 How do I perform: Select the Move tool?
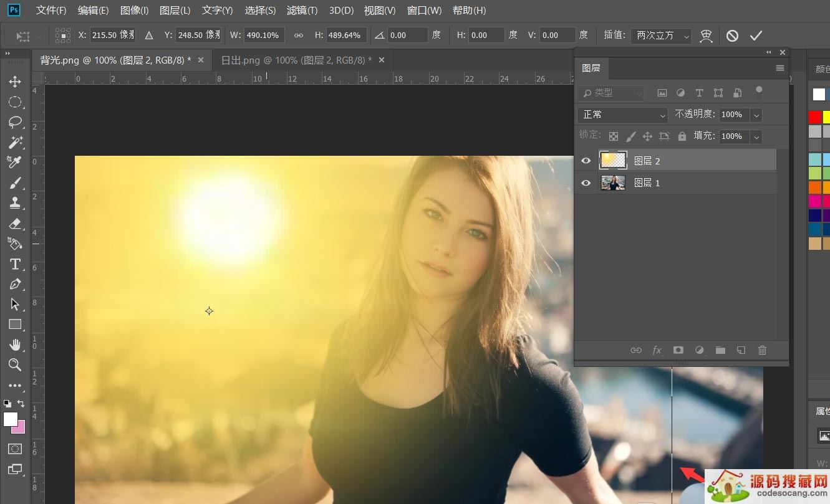(x=15, y=82)
